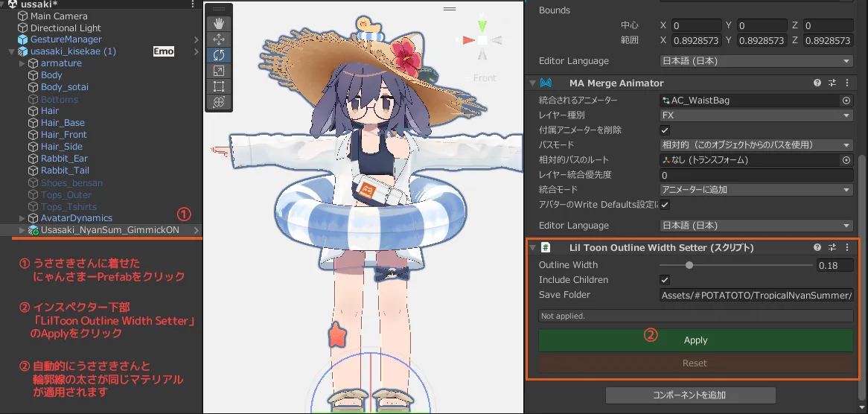Image resolution: width=868 pixels, height=414 pixels.
Task: Toggle 付属アニメーターを削除 checkbox
Action: point(665,130)
